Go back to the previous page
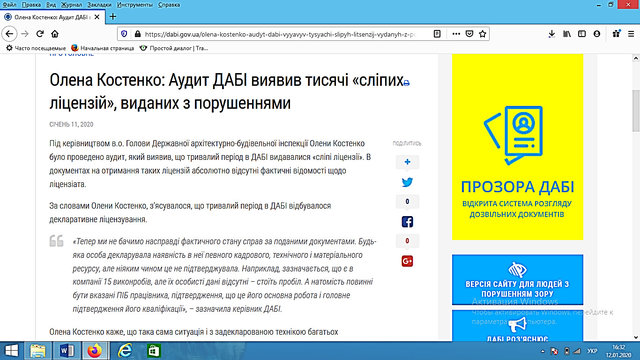This screenshot has height=360, width=640. click(x=9, y=34)
